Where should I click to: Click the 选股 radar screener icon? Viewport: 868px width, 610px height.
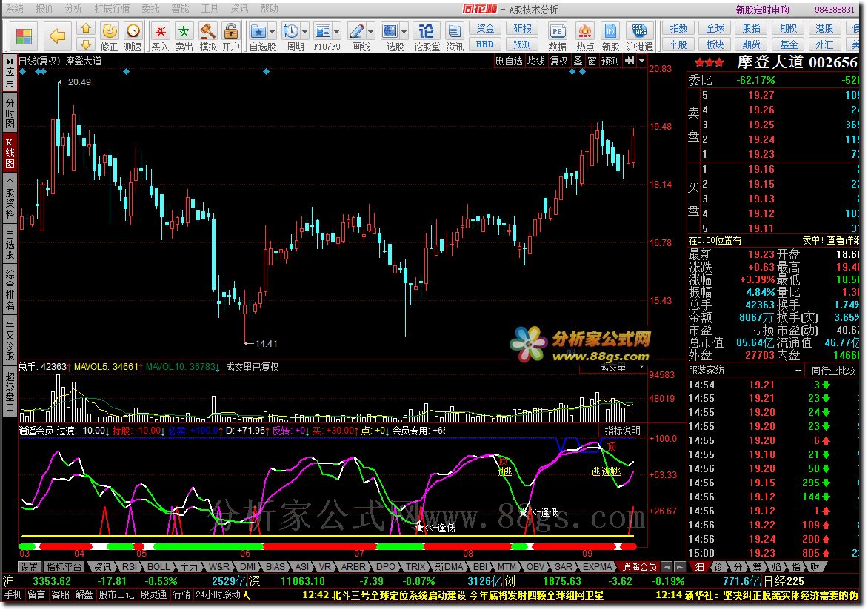(390, 31)
